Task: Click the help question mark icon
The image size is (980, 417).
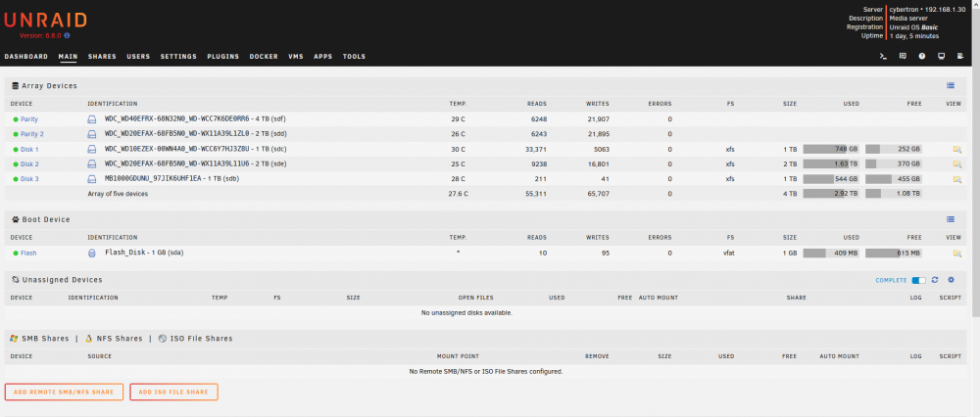Action: (x=922, y=56)
